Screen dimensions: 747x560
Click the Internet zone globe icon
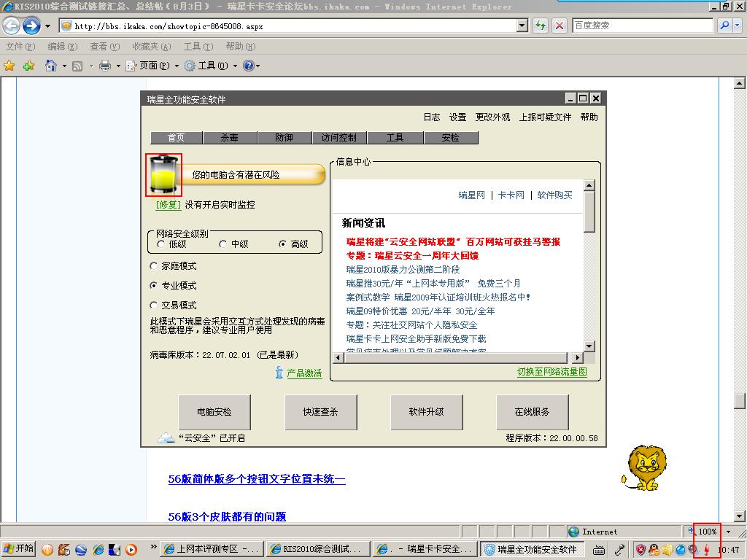click(573, 532)
